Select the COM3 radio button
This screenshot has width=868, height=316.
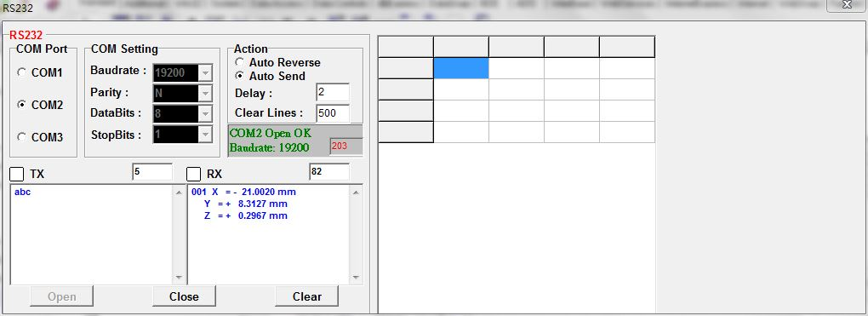(x=21, y=137)
